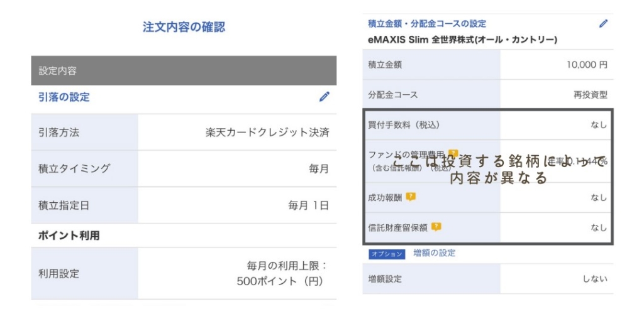The image size is (644, 309).
Task: Open the 引落の設定 link
Action: tap(64, 97)
